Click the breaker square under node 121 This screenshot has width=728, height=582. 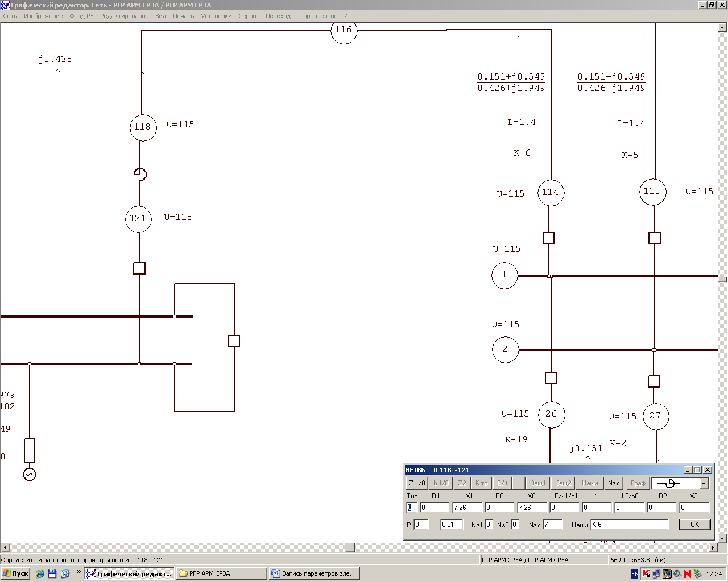click(x=139, y=268)
